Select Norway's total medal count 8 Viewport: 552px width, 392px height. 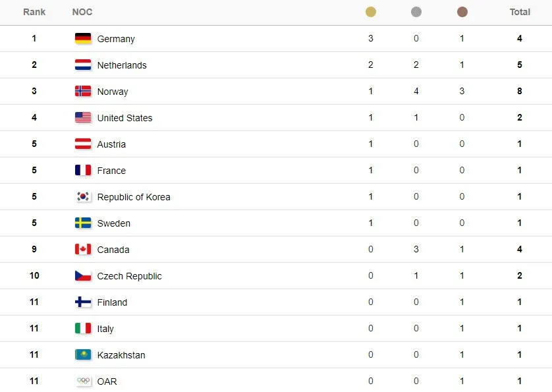click(x=519, y=91)
